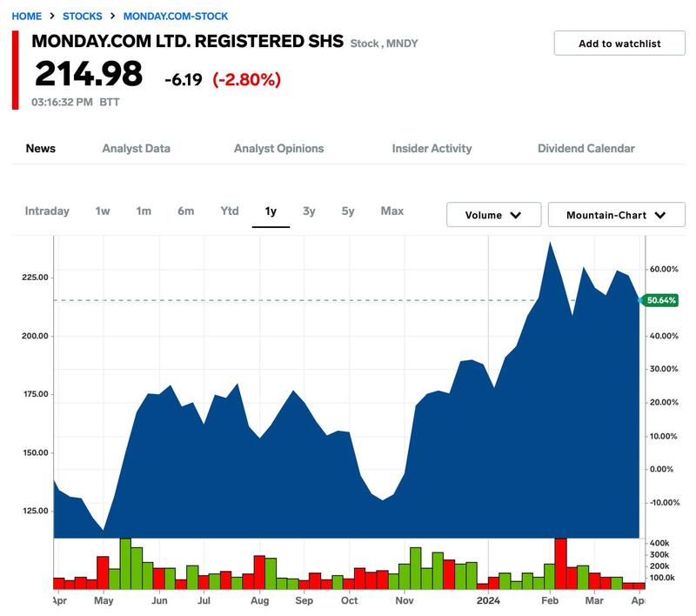Click the Feb label on the time axis

pos(550,600)
